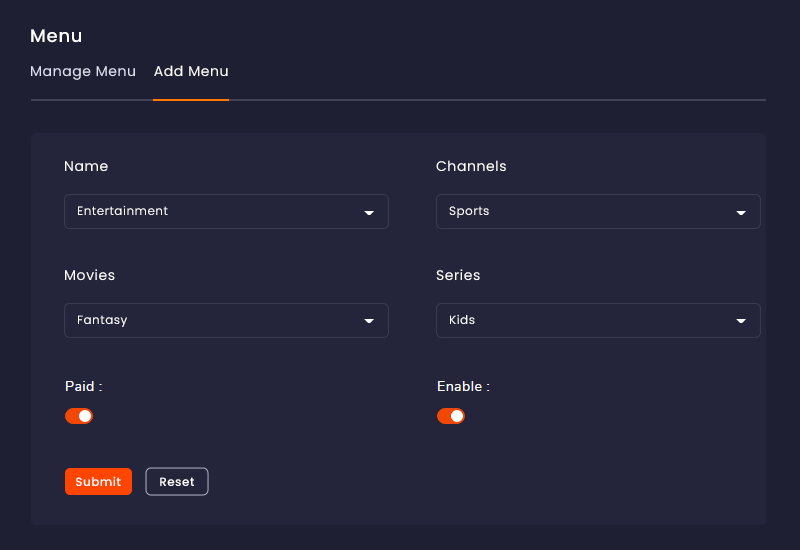Click the Movies dropdown caret arrow
Screen dimensions: 800x550
click(x=369, y=321)
